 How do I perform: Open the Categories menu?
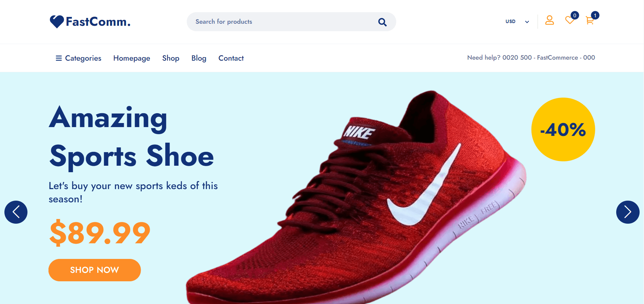(78, 58)
